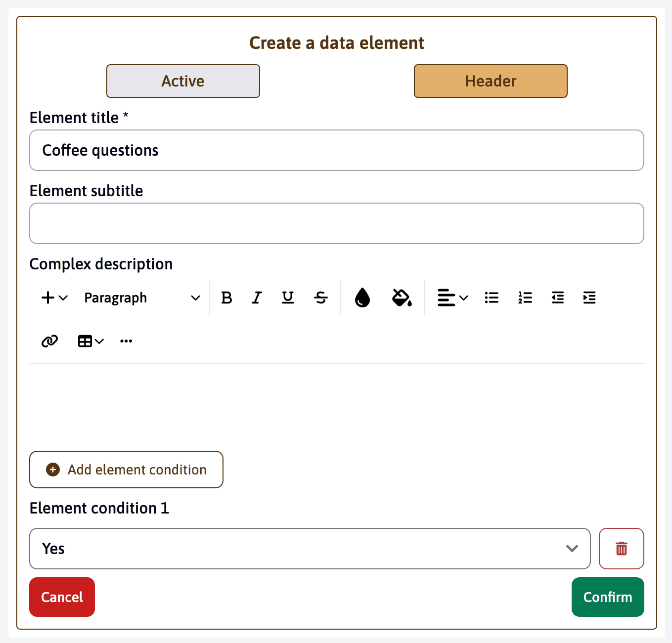Insert a link in description
The width and height of the screenshot is (672, 643).
click(49, 341)
